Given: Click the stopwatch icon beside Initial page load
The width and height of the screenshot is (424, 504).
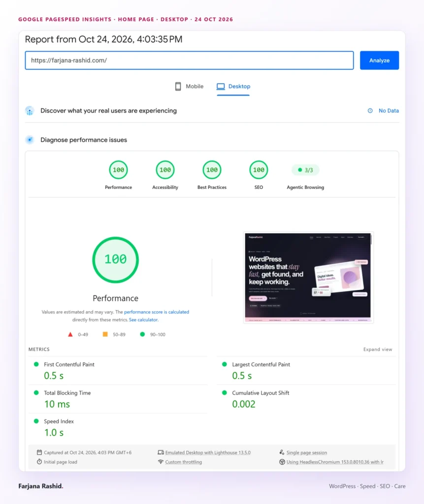Looking at the screenshot, I should [39, 462].
